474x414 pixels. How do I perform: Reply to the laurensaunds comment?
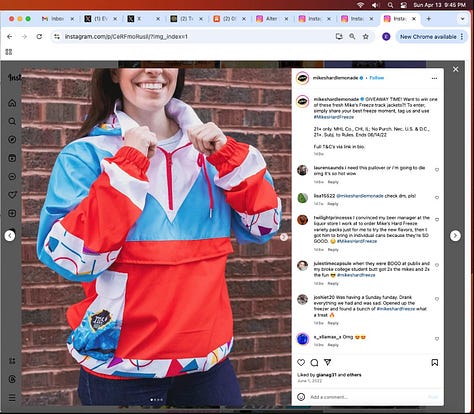click(x=333, y=182)
